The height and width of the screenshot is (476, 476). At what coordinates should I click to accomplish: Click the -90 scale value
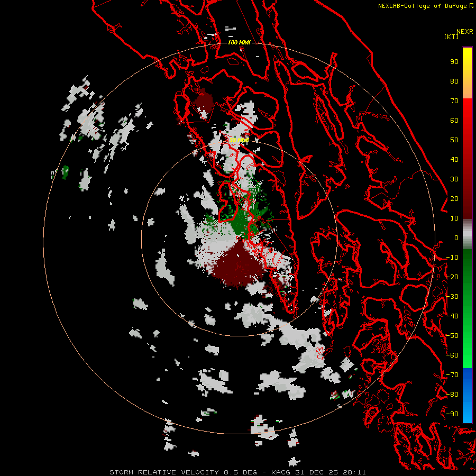click(x=452, y=414)
